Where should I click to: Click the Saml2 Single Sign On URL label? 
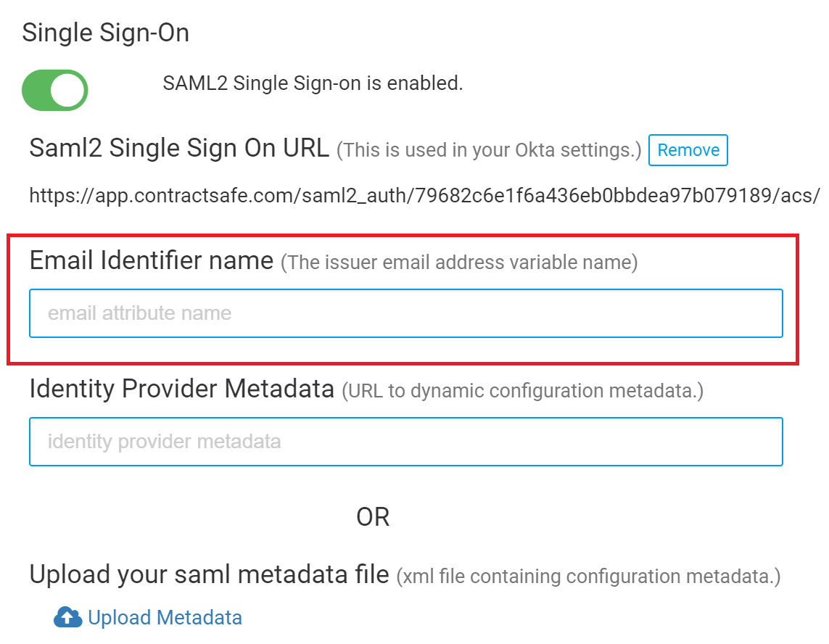(179, 148)
